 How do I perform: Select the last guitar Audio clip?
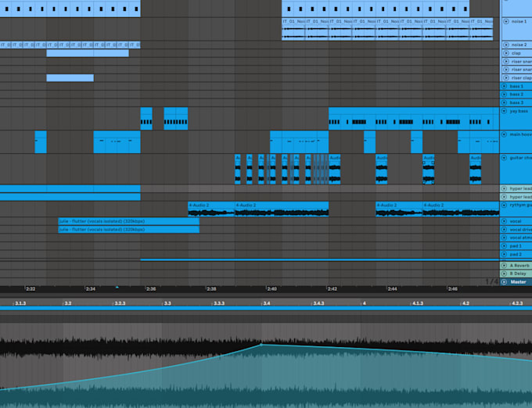click(x=475, y=169)
